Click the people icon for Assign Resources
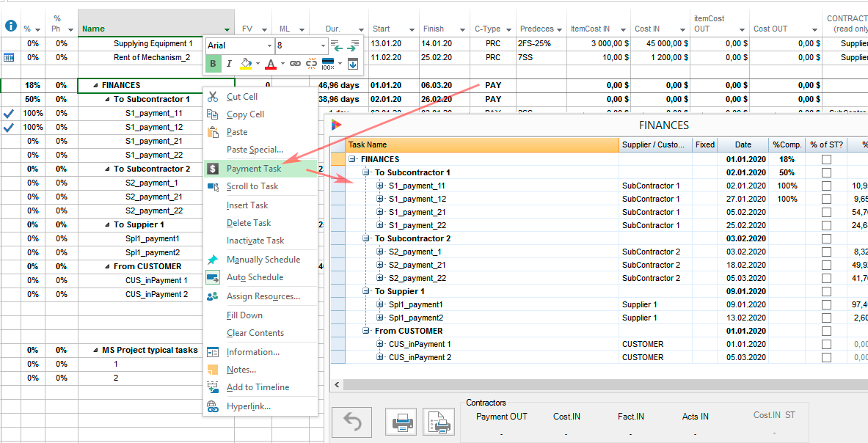The width and height of the screenshot is (868, 443). [213, 296]
